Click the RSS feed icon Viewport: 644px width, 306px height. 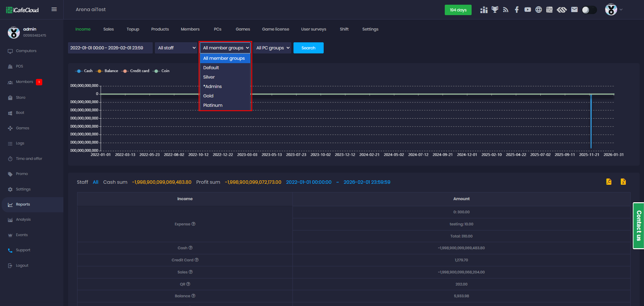pyautogui.click(x=506, y=10)
